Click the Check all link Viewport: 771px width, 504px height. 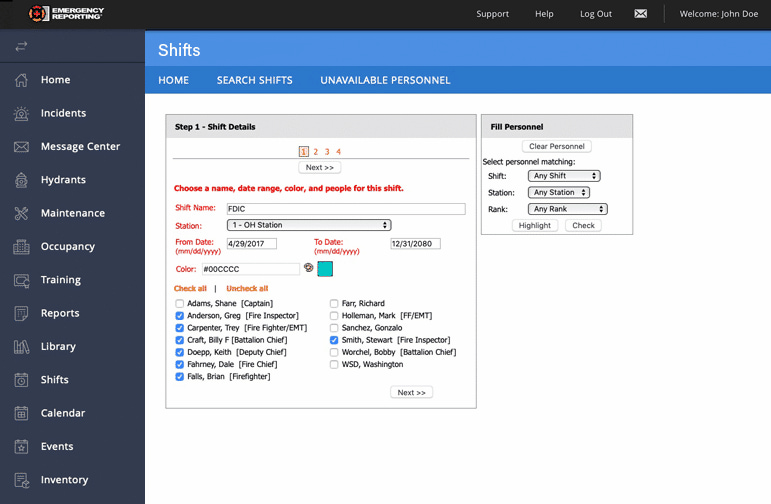[190, 289]
